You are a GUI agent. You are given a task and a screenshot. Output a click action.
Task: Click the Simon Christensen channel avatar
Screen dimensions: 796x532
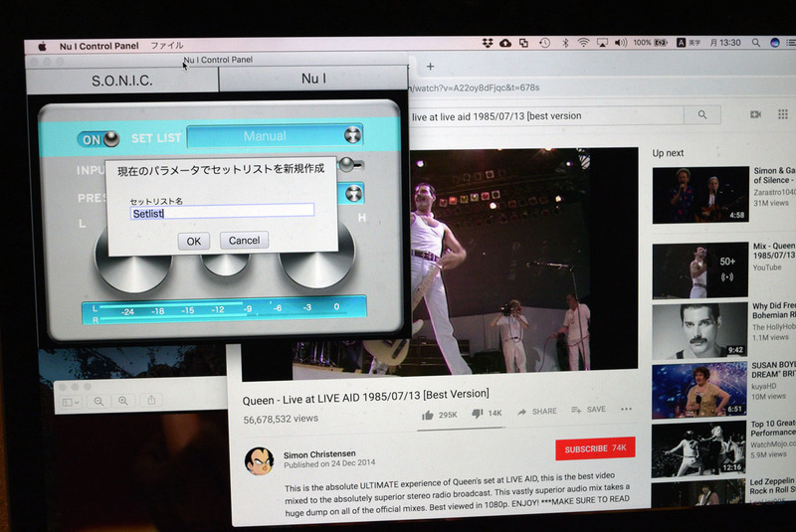click(x=259, y=461)
